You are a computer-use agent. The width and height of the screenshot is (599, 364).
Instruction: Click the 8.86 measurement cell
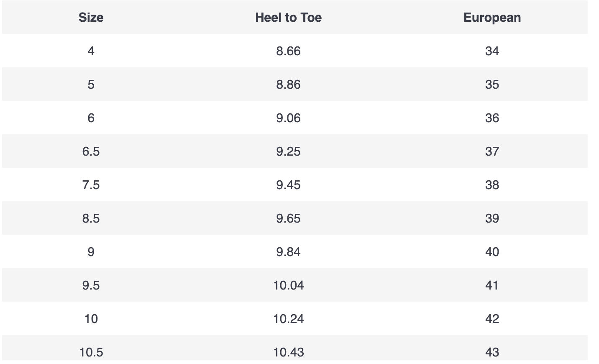pos(288,85)
